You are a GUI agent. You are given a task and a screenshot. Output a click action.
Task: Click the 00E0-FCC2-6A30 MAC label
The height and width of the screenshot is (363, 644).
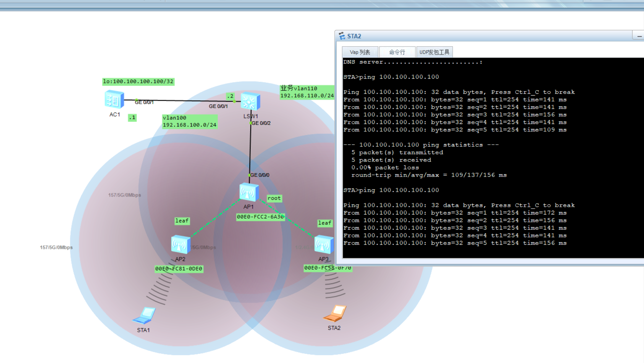pos(260,217)
